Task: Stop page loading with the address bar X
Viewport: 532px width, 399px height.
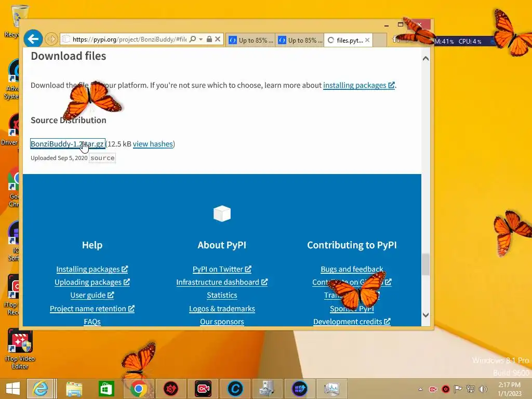Action: (218, 39)
